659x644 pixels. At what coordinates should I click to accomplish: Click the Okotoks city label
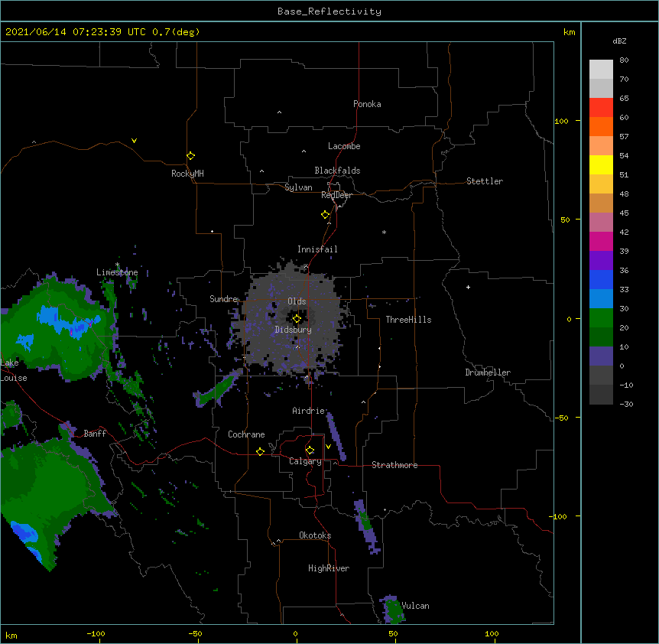[x=315, y=535]
